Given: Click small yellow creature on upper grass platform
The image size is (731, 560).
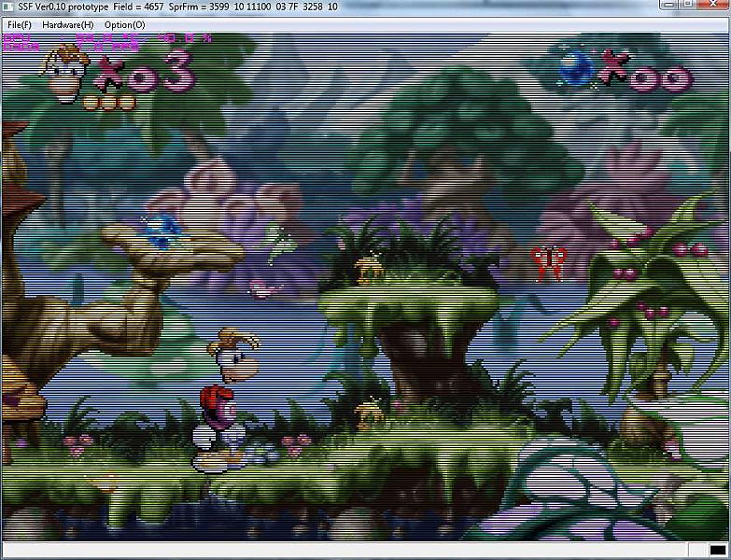Looking at the screenshot, I should pyautogui.click(x=369, y=268).
